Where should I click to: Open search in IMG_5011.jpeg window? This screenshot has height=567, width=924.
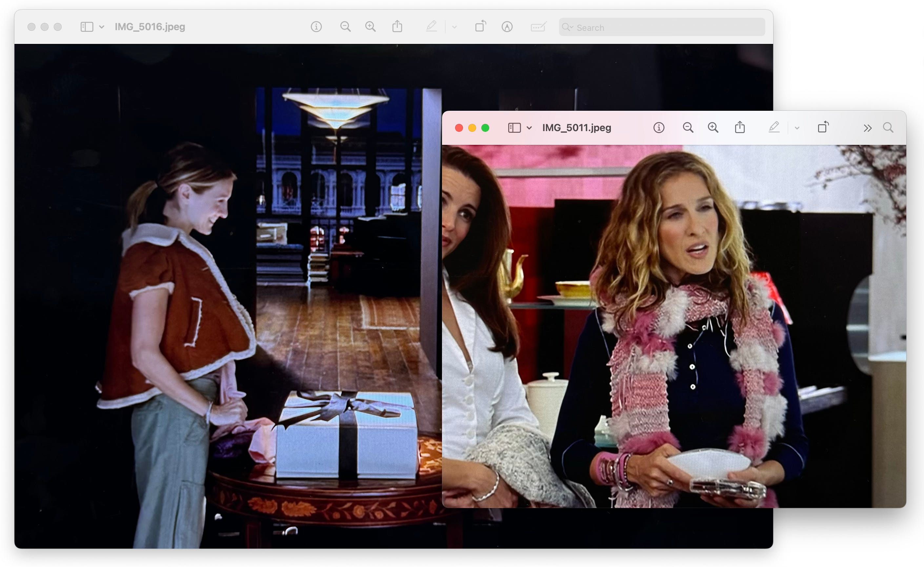click(x=888, y=127)
